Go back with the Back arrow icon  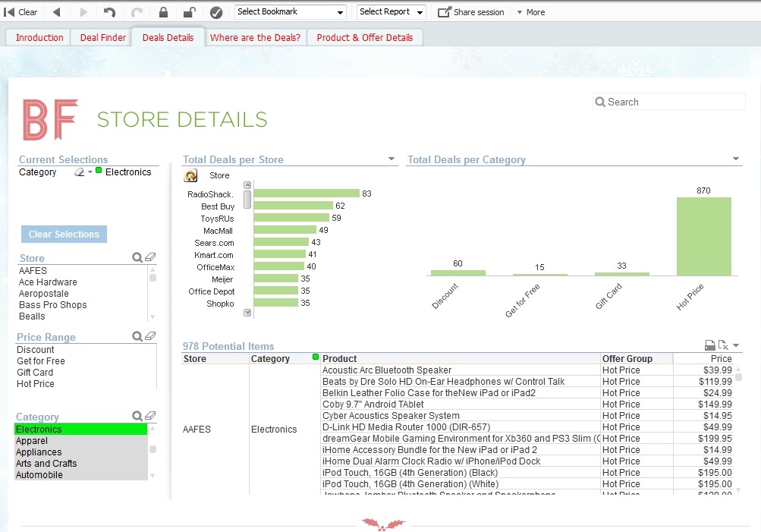(x=56, y=12)
